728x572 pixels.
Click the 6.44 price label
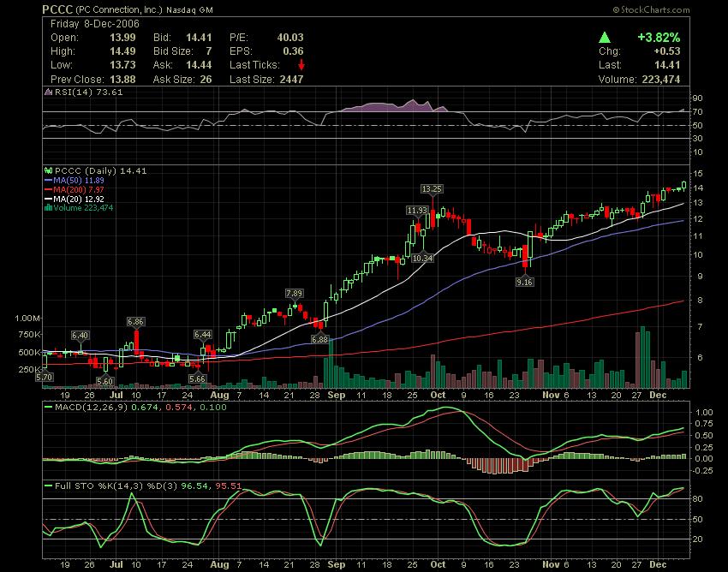click(x=202, y=334)
